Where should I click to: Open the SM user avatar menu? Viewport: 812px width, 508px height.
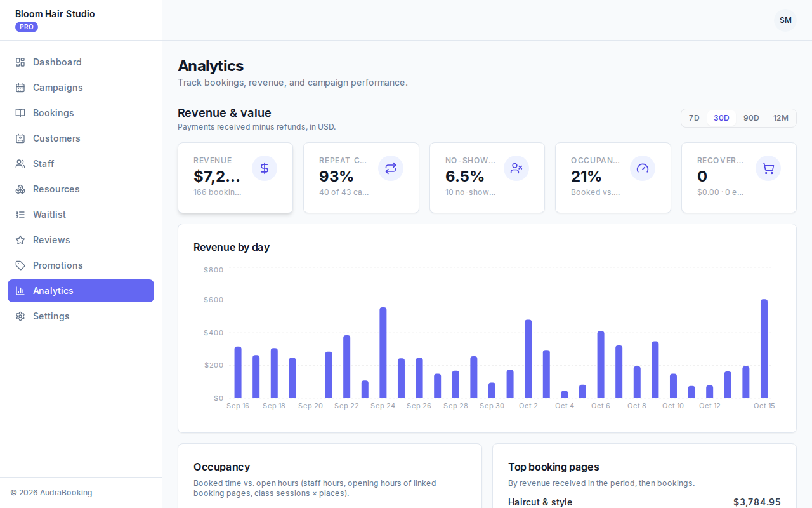coord(785,20)
